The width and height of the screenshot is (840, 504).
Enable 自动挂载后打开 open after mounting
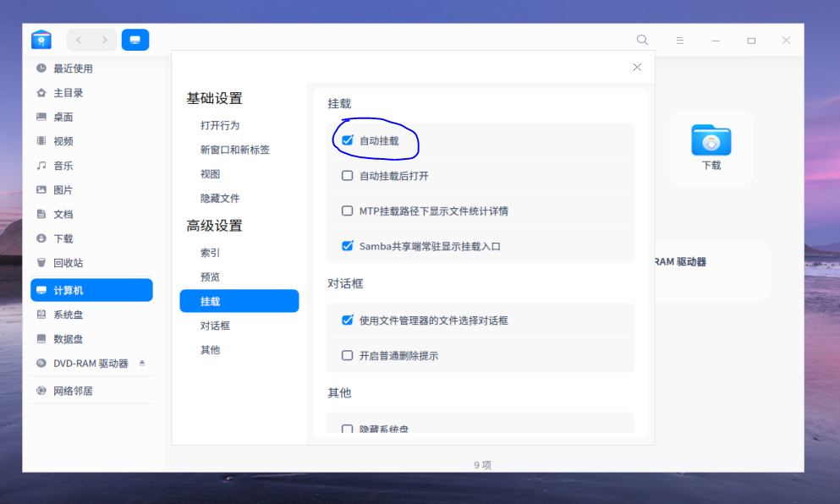[x=347, y=175]
